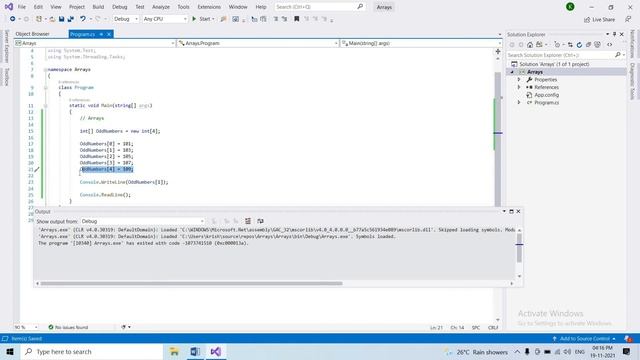This screenshot has width=640, height=360.
Task: Open the Debug menu
Action: pos(120,7)
